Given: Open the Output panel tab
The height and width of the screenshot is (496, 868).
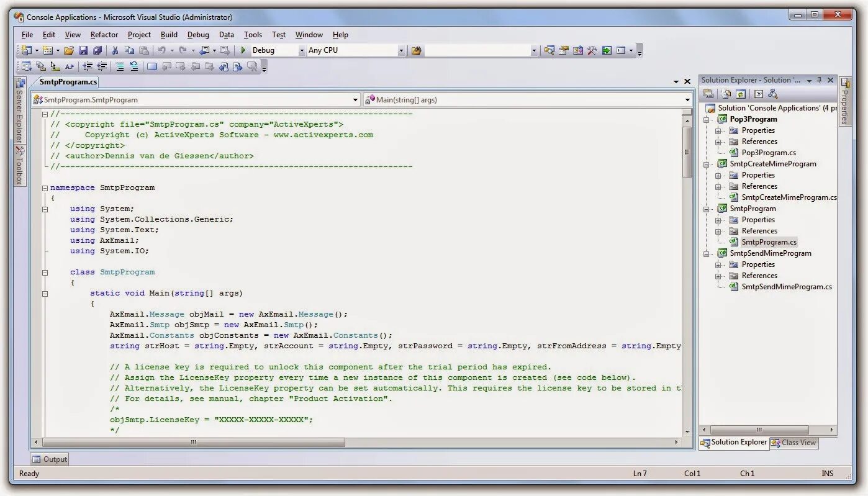Looking at the screenshot, I should [50, 459].
